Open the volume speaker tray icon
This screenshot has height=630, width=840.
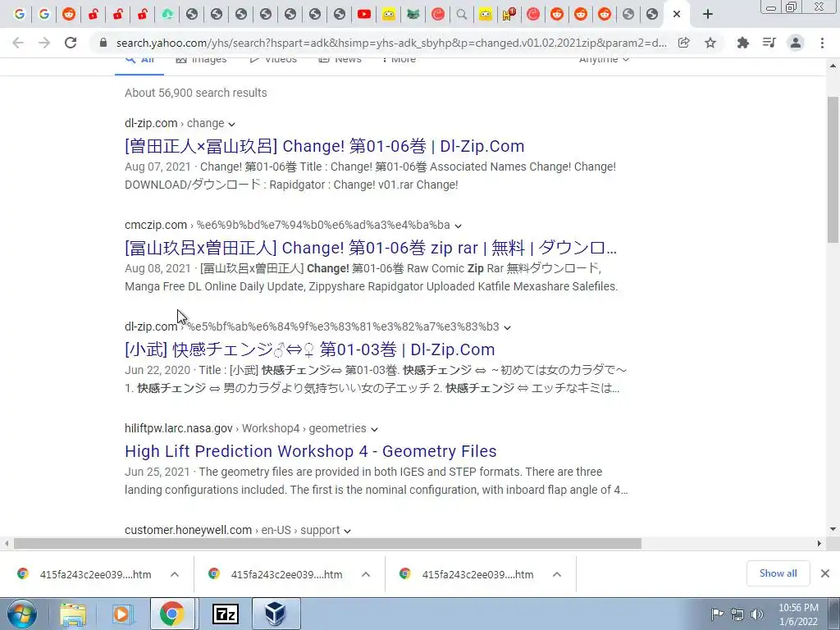click(x=756, y=614)
